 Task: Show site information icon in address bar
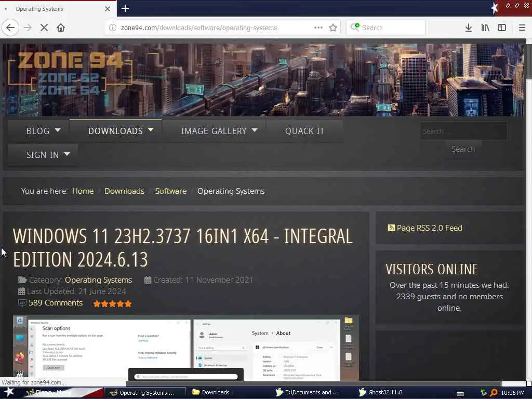[113, 28]
